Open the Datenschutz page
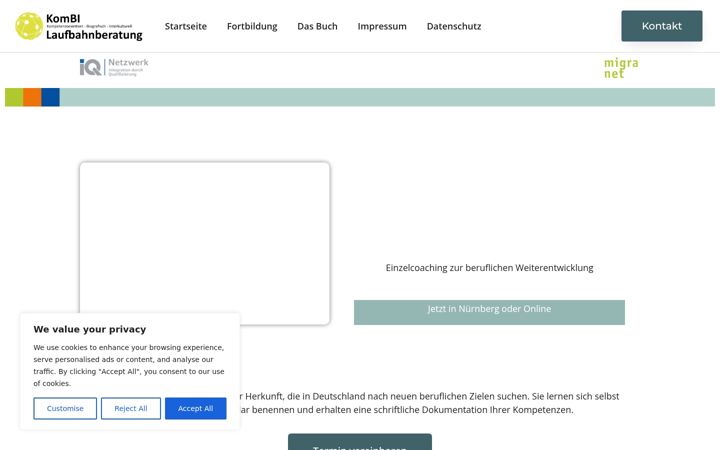Viewport: 720px width, 450px height. click(454, 26)
